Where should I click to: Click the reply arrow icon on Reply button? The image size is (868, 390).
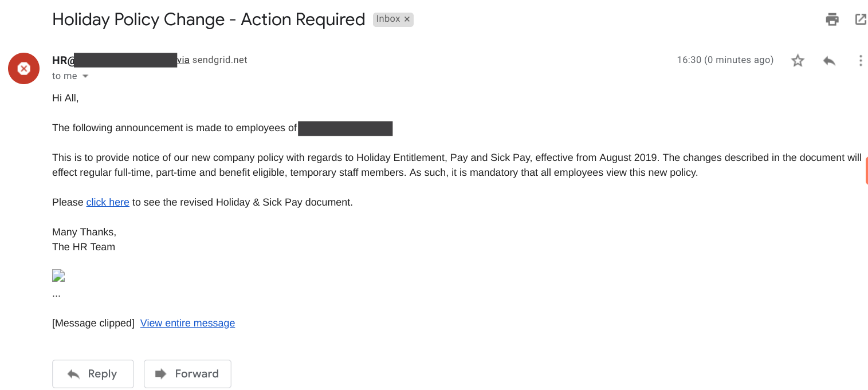point(72,373)
